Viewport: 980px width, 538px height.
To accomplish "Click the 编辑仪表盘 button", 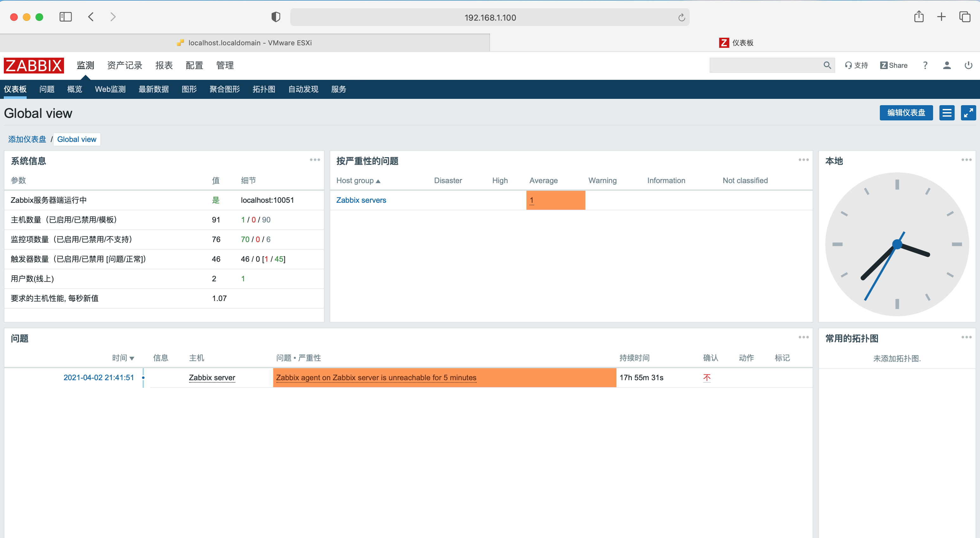I will pos(906,113).
